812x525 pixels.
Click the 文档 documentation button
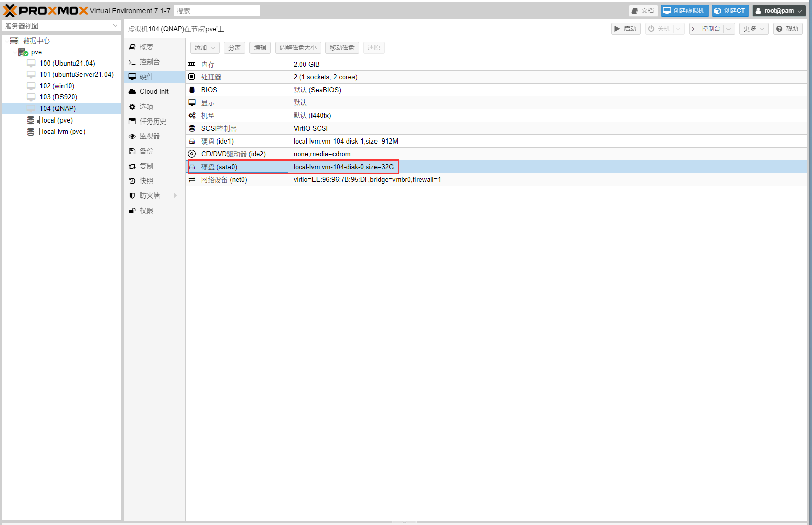pos(643,11)
